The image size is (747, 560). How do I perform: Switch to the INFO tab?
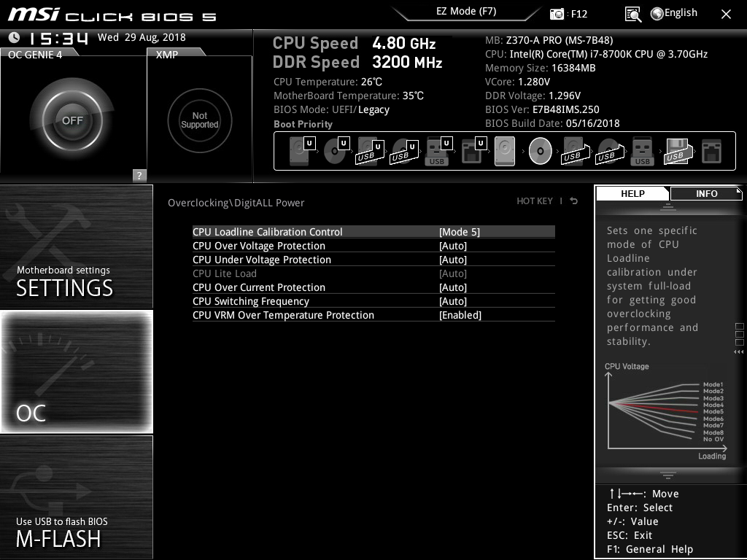coord(706,193)
